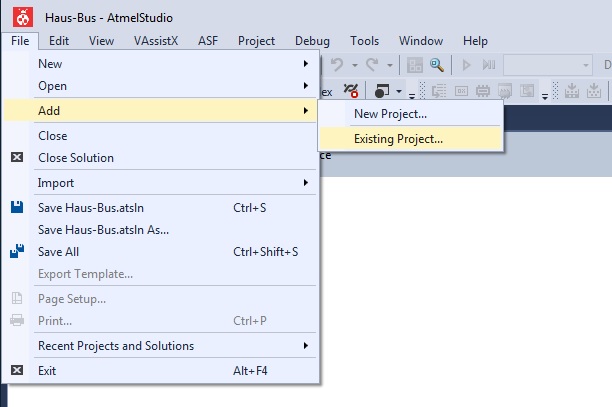Open the VAssistX menu
Viewport: 612px width, 407px height.
click(156, 41)
